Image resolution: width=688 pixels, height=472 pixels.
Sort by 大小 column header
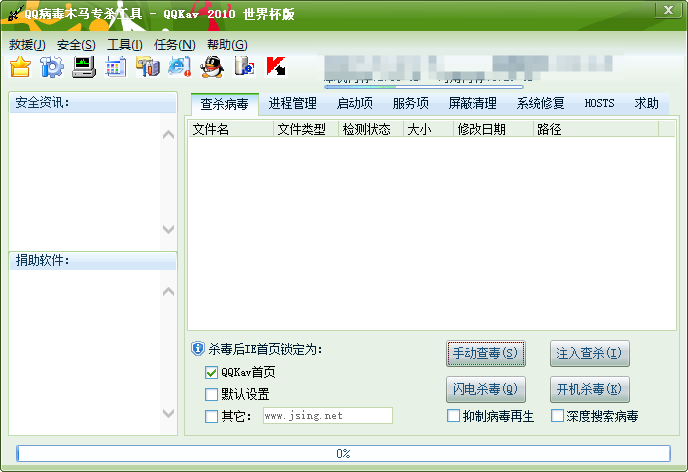pyautogui.click(x=429, y=129)
